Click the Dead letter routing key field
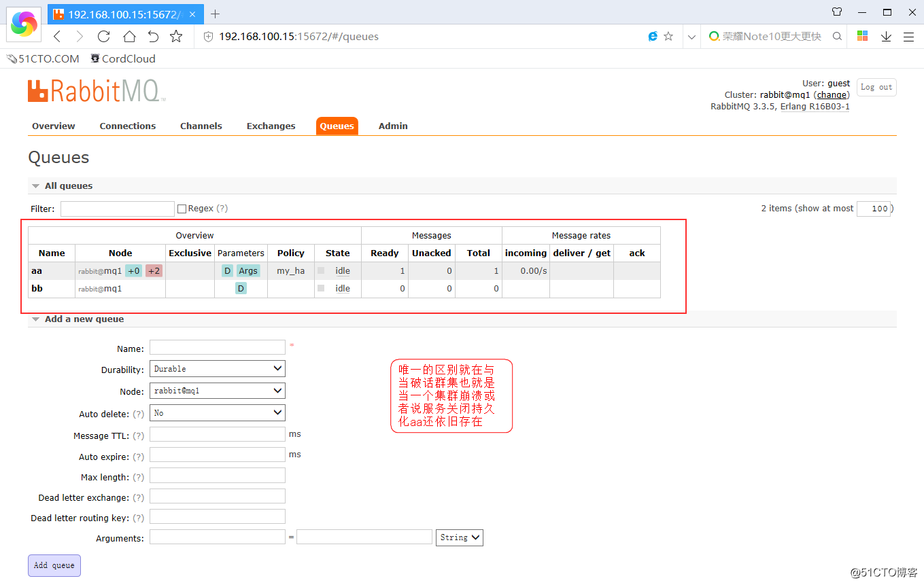 click(x=218, y=516)
